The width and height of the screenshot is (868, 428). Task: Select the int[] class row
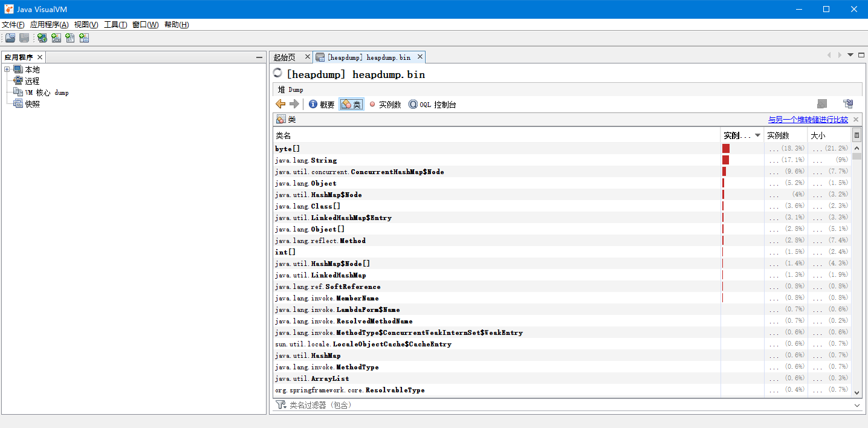click(x=562, y=252)
